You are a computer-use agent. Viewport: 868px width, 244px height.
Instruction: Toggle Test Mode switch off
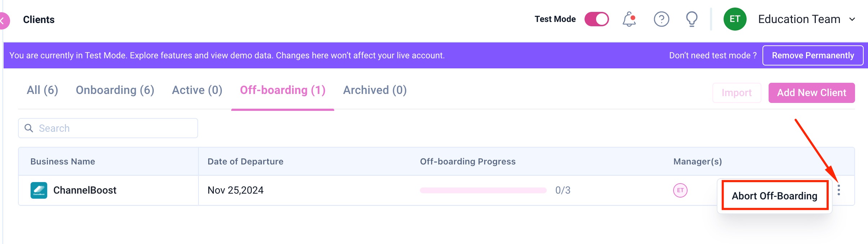(x=596, y=19)
